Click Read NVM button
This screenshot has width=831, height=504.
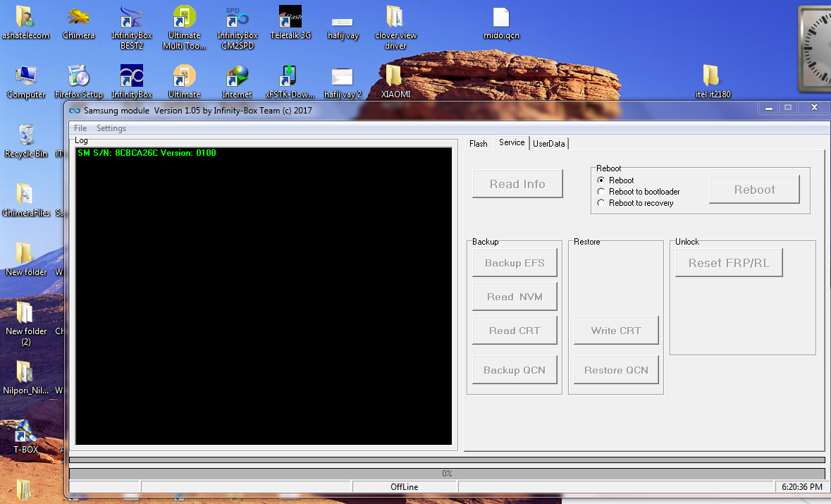[x=515, y=297]
